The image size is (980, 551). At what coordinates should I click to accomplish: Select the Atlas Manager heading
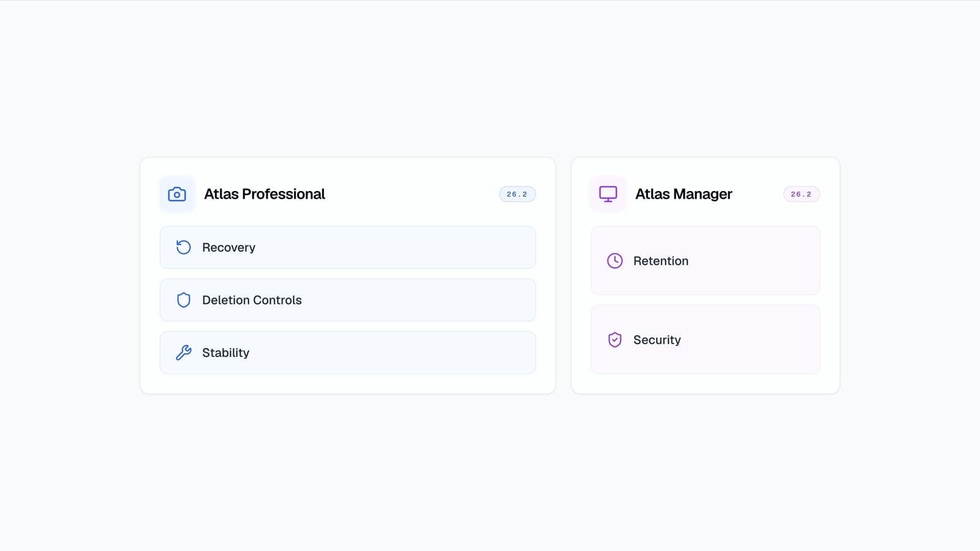point(684,194)
